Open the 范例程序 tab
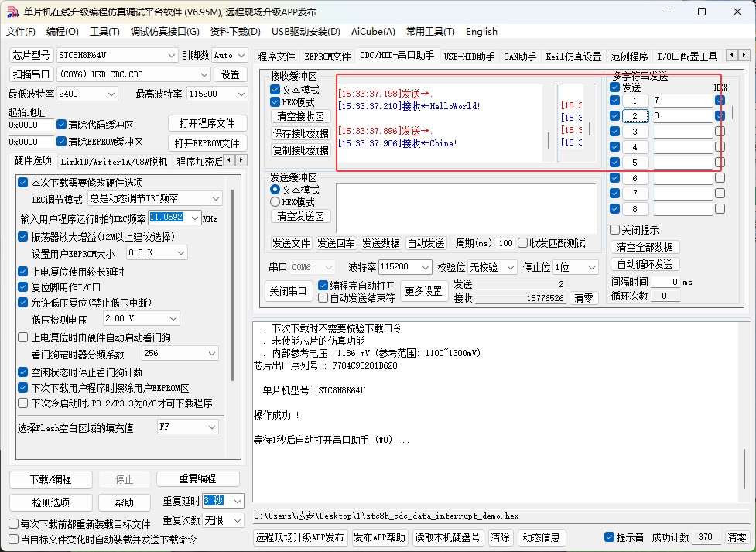The width and height of the screenshot is (756, 552). coord(629,57)
